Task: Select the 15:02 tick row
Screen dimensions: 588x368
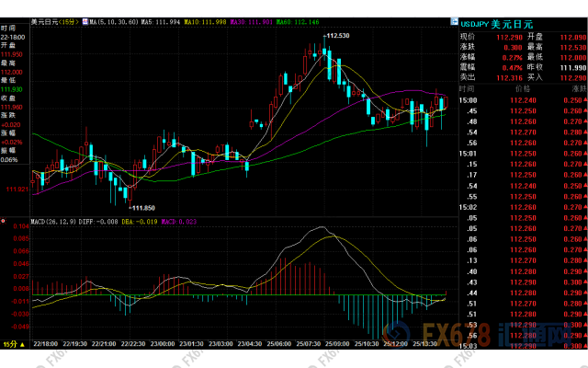Action: tap(523, 207)
